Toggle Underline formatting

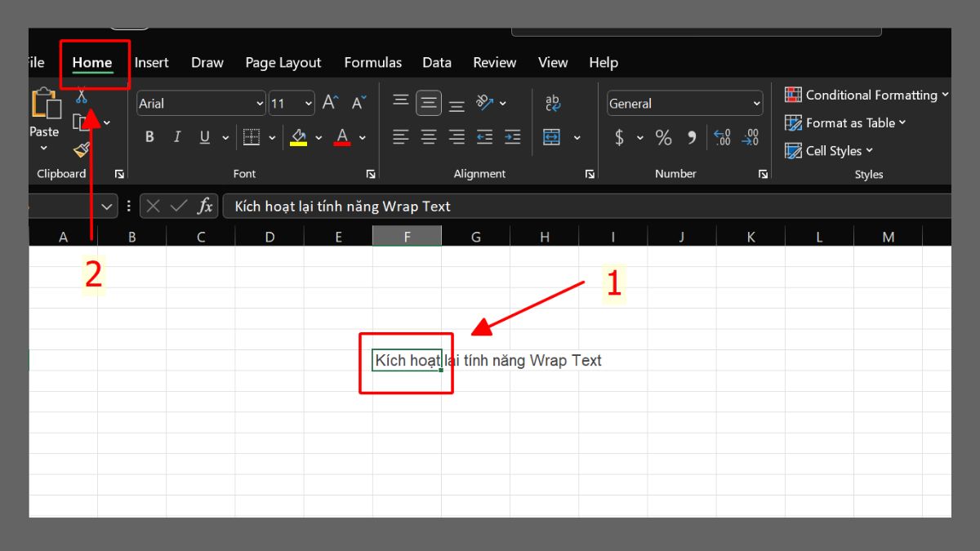click(204, 137)
